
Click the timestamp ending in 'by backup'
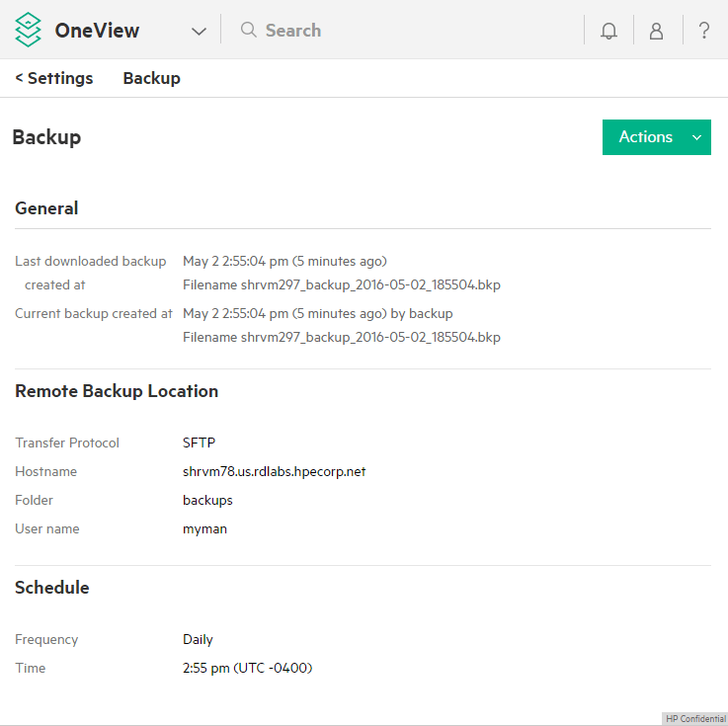(x=317, y=313)
